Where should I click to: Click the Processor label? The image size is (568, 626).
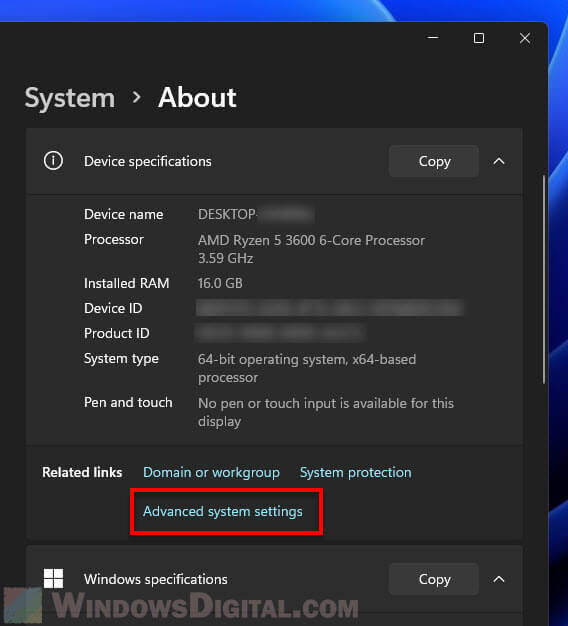tap(114, 239)
